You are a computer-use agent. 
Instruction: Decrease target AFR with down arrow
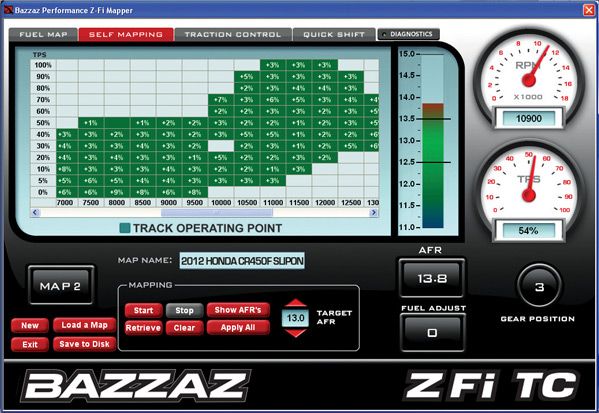(x=296, y=333)
